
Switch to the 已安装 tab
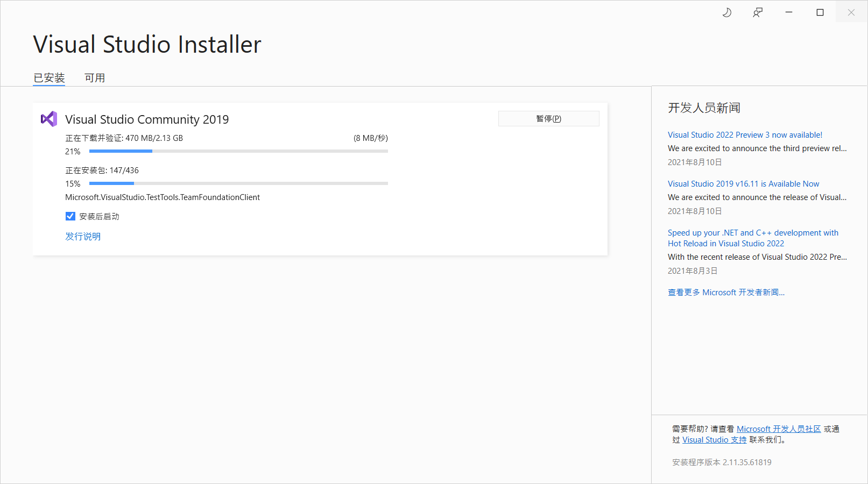[x=49, y=78]
